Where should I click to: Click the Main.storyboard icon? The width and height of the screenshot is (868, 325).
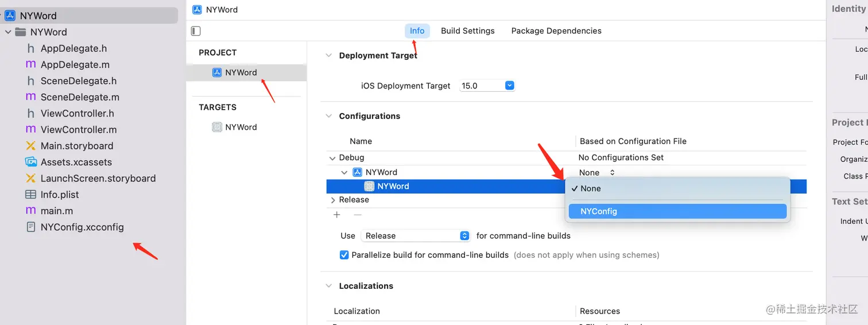pyautogui.click(x=30, y=146)
